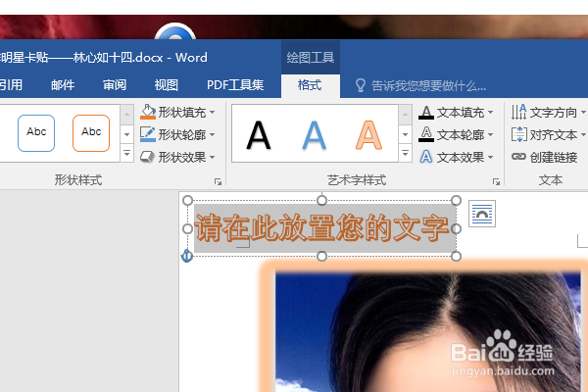
Task: Click the 告诉我您想要做什么 search box
Action: [x=428, y=86]
